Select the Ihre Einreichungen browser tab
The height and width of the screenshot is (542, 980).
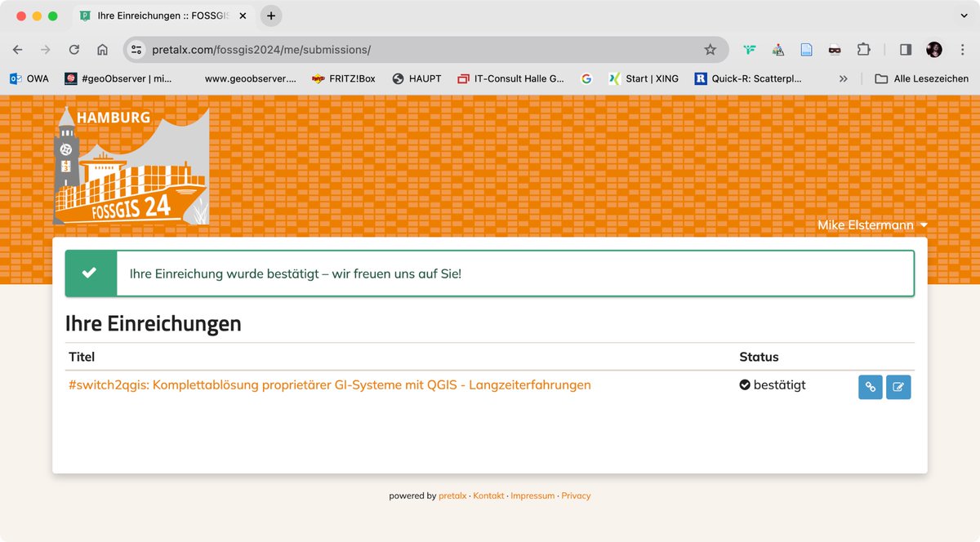pyautogui.click(x=163, y=16)
